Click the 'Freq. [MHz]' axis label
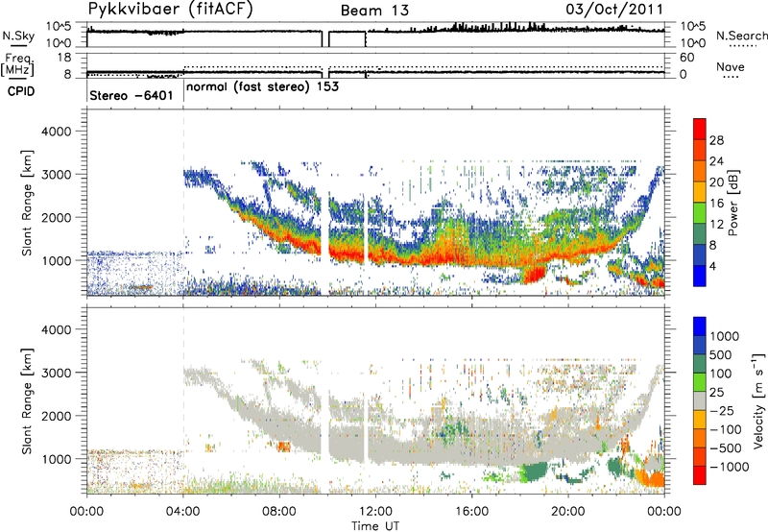Screen dimensions: 768x532 click(x=18, y=65)
